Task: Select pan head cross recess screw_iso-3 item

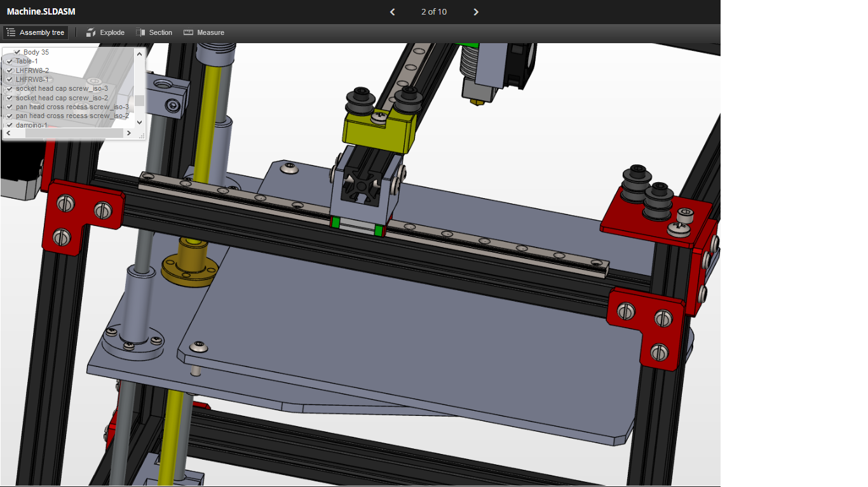Action: click(x=72, y=107)
